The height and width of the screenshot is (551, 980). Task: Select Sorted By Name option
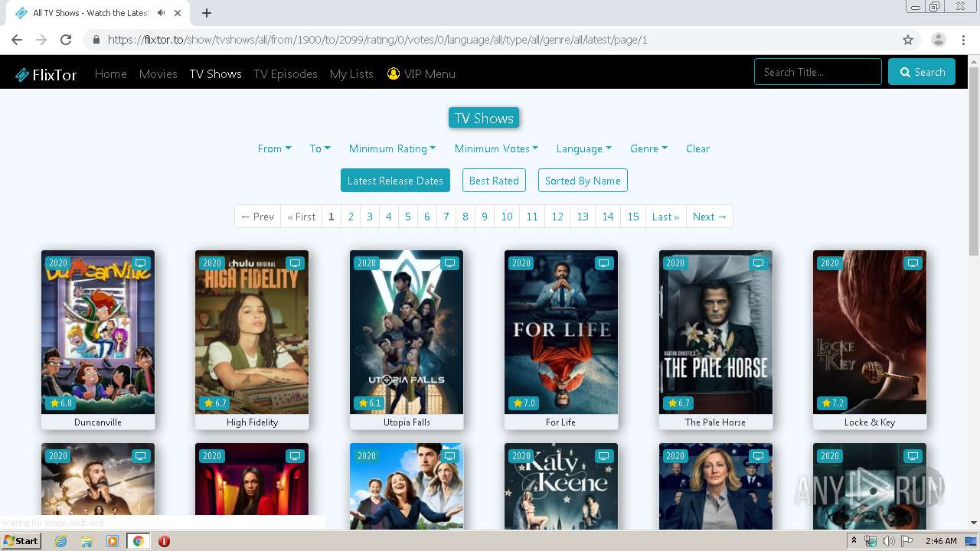coord(583,181)
